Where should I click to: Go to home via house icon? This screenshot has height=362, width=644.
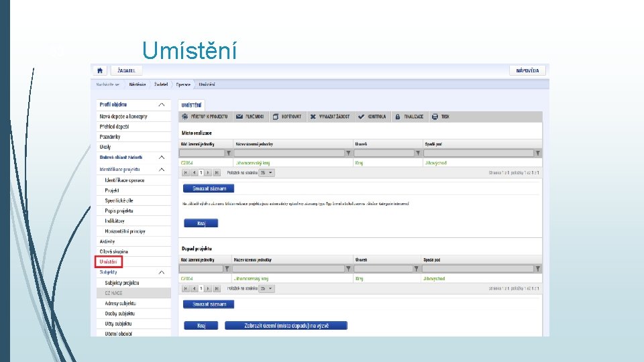point(100,70)
